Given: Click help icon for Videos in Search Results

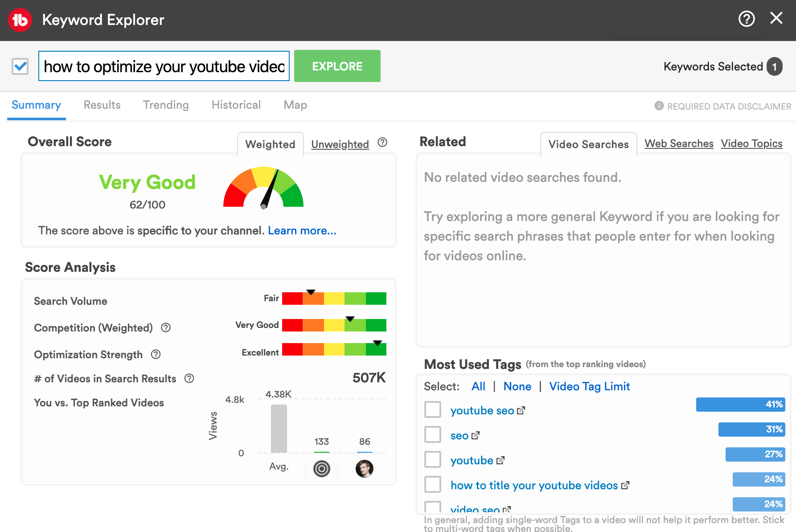Looking at the screenshot, I should [x=189, y=379].
